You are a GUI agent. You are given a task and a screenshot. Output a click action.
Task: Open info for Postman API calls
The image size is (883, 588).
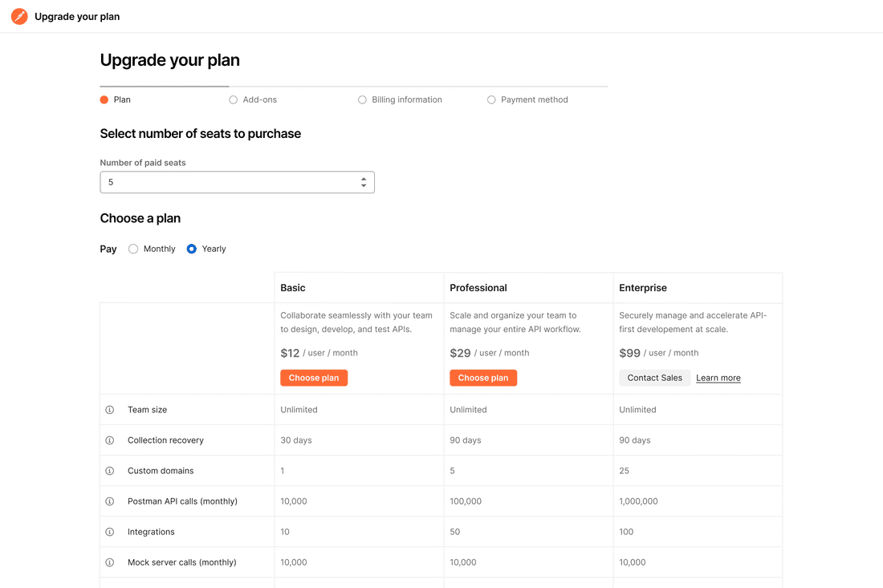(x=110, y=501)
